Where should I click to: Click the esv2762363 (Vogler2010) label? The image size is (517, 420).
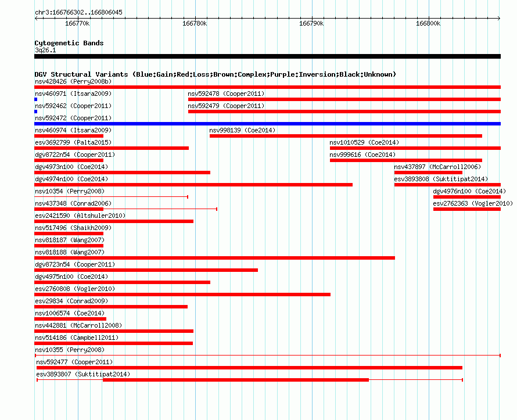click(x=473, y=203)
